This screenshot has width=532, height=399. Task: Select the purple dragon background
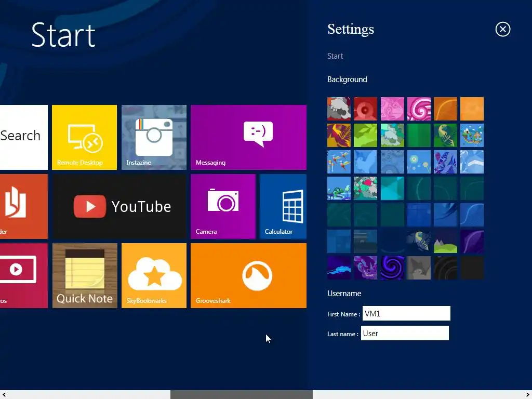coord(365,268)
